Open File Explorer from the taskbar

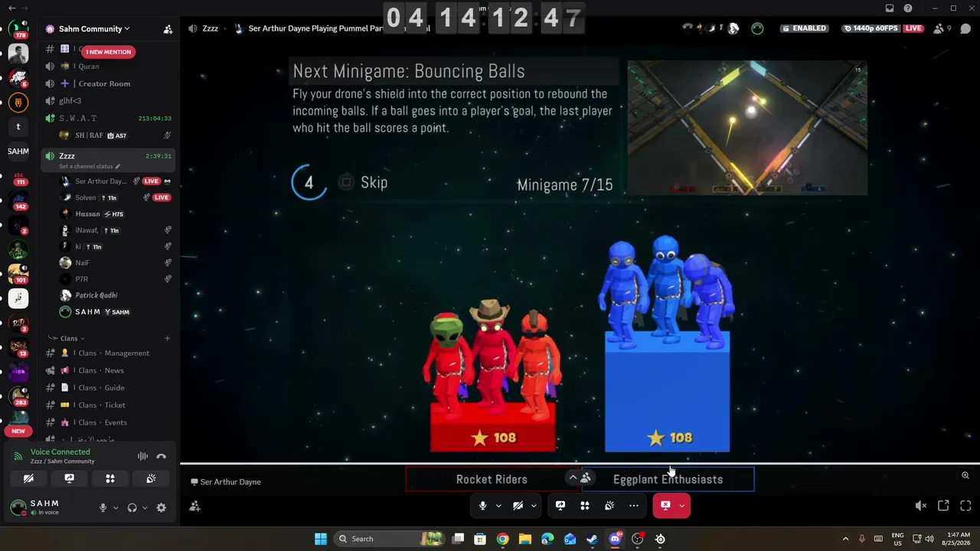click(525, 539)
